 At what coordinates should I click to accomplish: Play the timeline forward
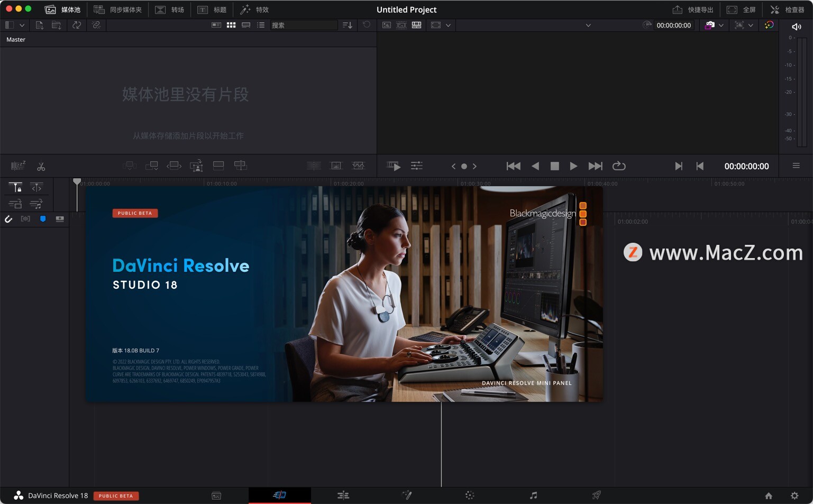[573, 166]
